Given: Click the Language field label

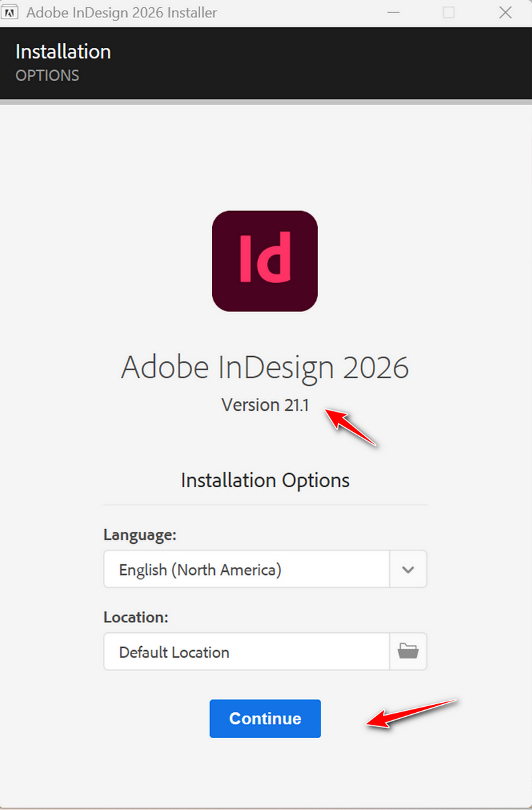Looking at the screenshot, I should 140,534.
